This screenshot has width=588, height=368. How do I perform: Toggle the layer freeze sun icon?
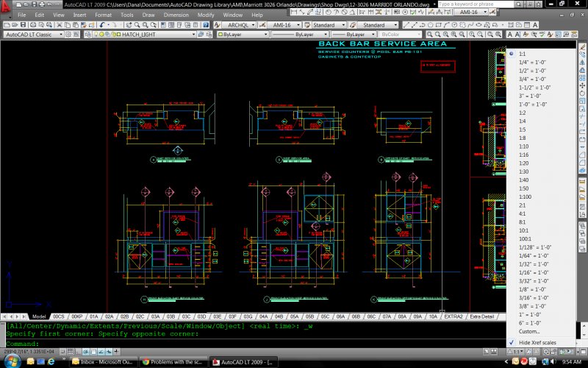[101, 35]
